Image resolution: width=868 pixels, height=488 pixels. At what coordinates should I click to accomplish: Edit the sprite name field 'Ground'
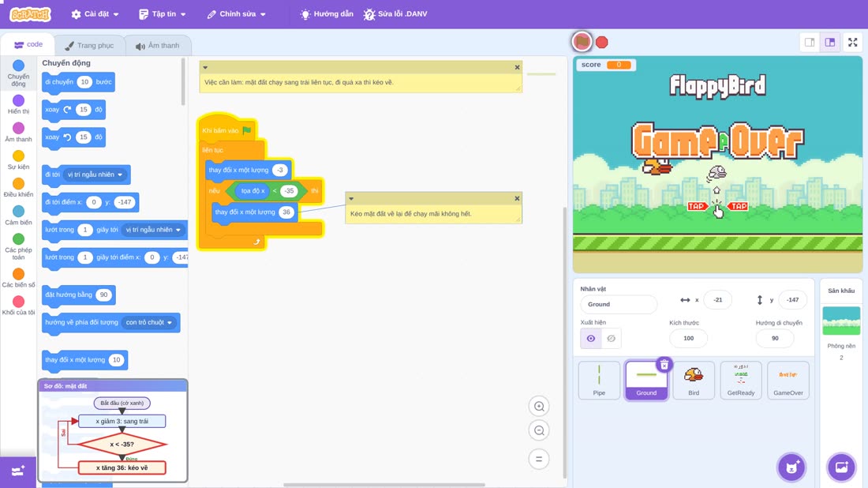click(x=619, y=304)
